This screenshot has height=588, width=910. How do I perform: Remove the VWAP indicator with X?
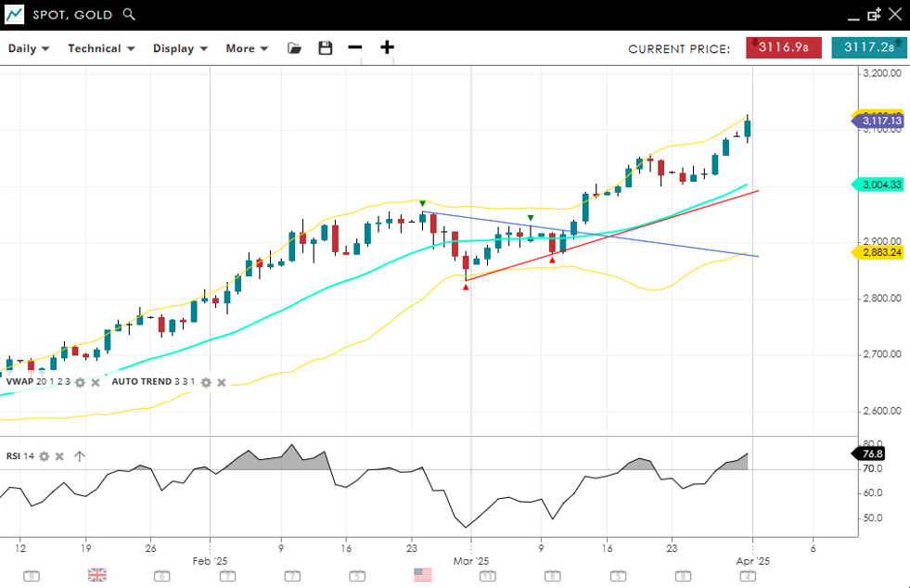coord(96,382)
